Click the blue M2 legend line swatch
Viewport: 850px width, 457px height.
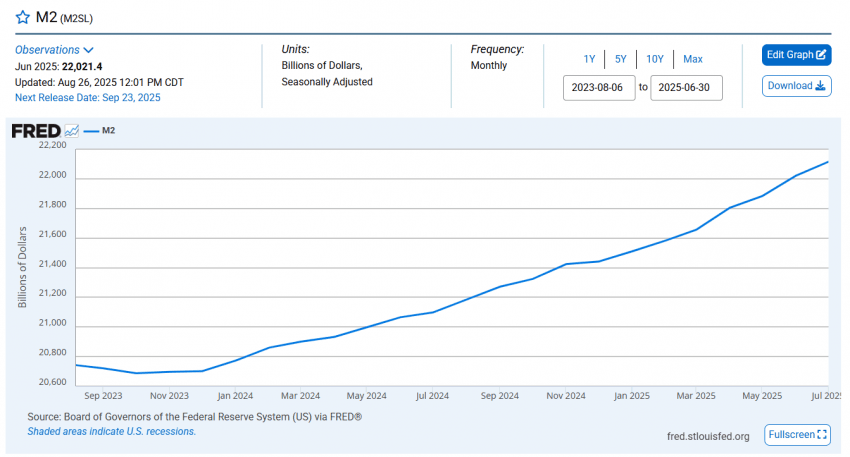pos(91,130)
